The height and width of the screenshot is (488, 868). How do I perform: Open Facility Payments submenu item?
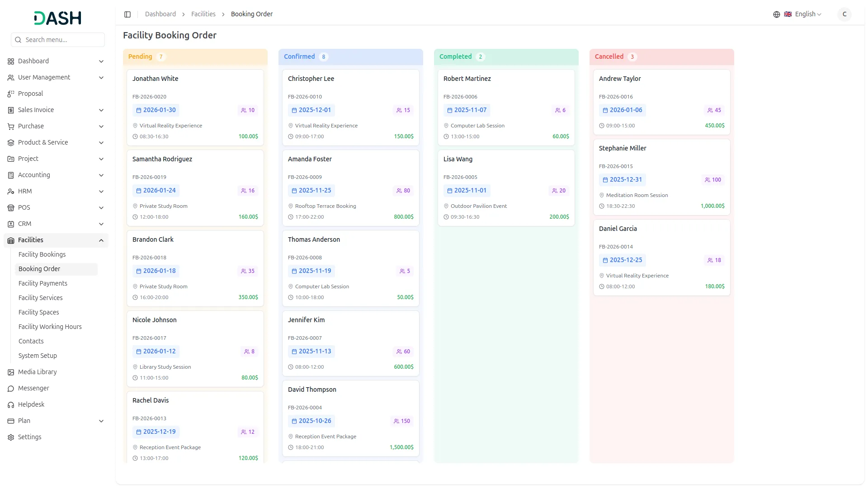tap(43, 283)
